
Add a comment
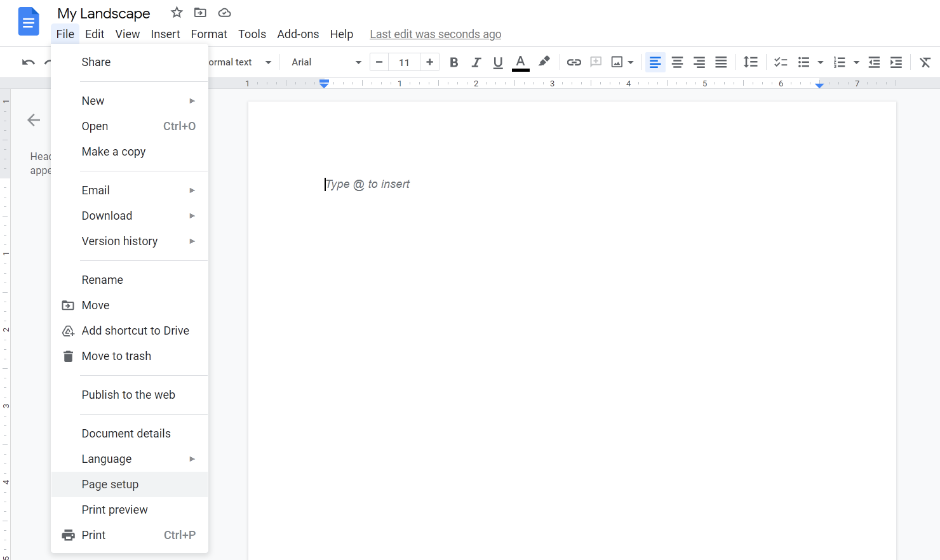595,62
